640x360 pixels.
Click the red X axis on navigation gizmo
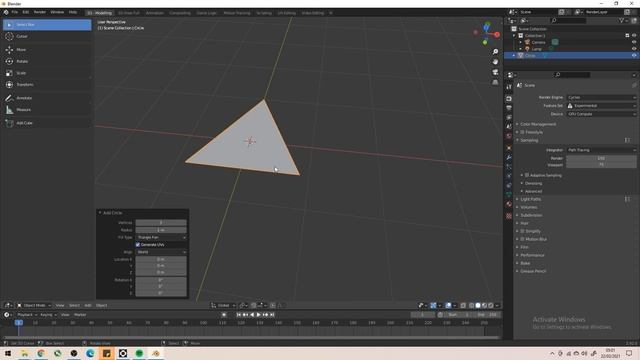click(497, 35)
